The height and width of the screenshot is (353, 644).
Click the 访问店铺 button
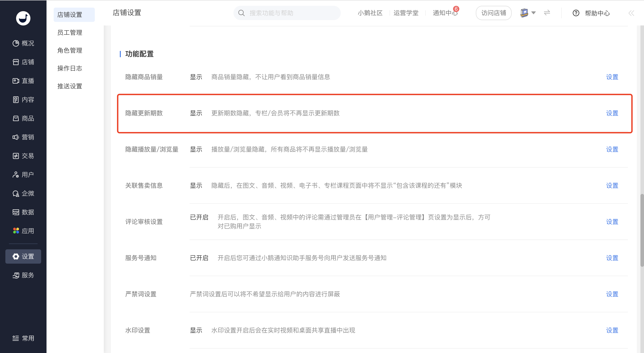[493, 13]
